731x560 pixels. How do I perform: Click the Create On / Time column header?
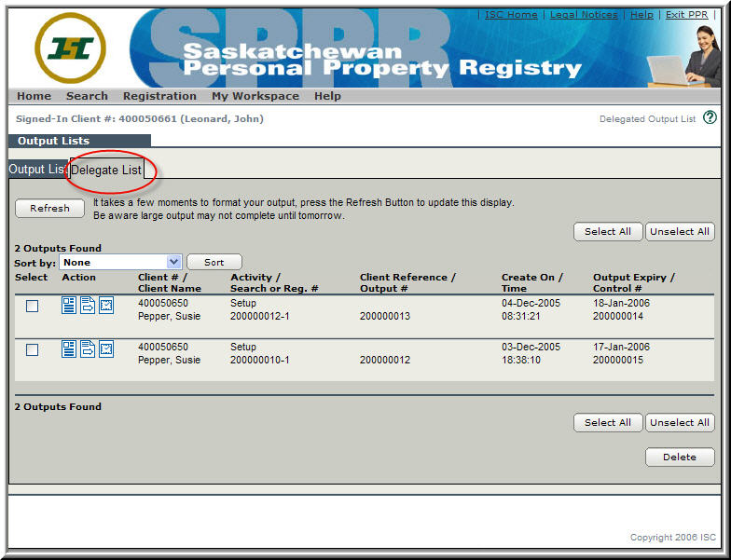(x=532, y=283)
